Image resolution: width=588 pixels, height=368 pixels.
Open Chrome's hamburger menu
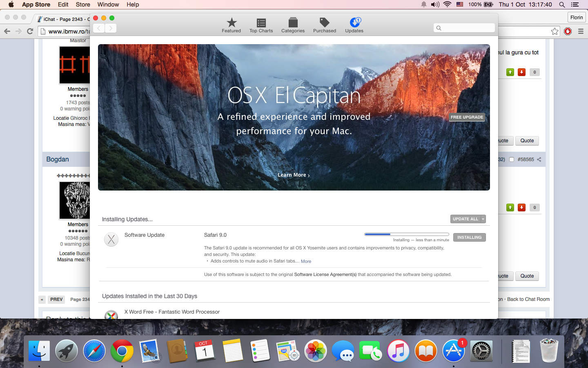(x=581, y=31)
